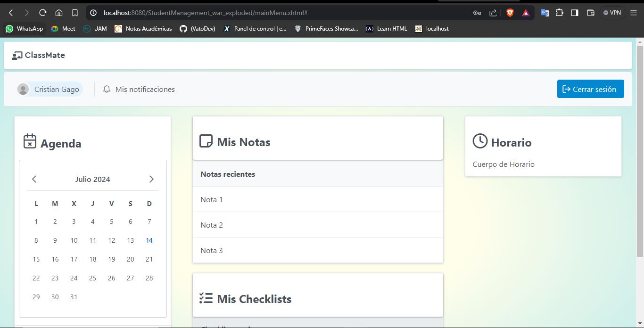Open the Notas Académicas bookmark
The height and width of the screenshot is (328, 644).
(143, 29)
